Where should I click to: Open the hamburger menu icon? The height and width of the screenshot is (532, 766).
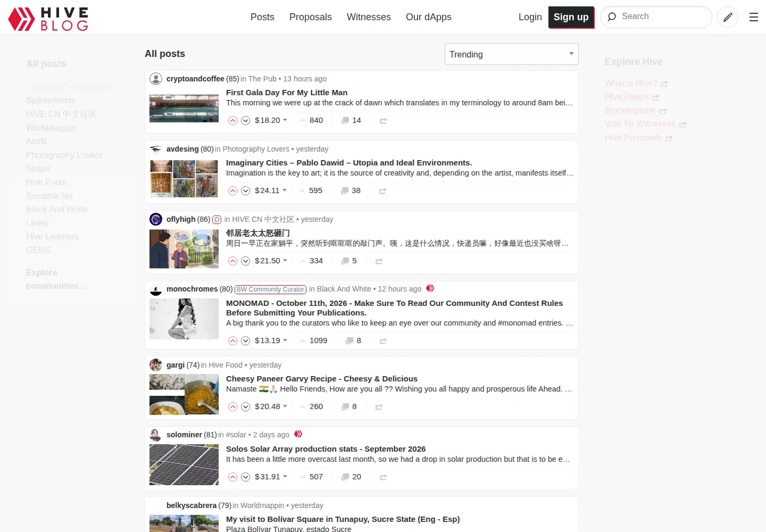[754, 17]
